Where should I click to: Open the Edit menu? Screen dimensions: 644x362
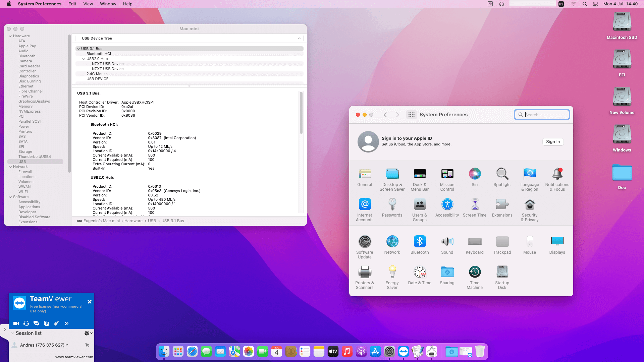(x=72, y=4)
